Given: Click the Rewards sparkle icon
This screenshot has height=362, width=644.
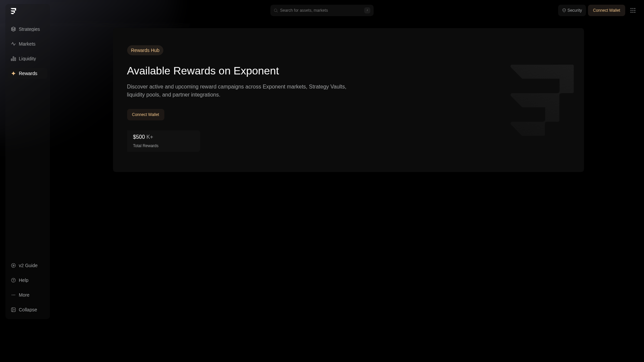Looking at the screenshot, I should click(x=13, y=73).
